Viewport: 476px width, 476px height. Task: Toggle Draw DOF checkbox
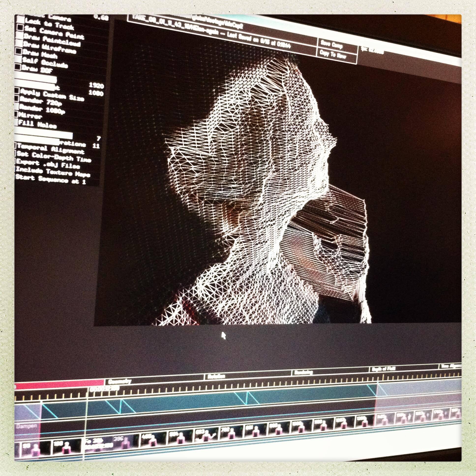18,67
